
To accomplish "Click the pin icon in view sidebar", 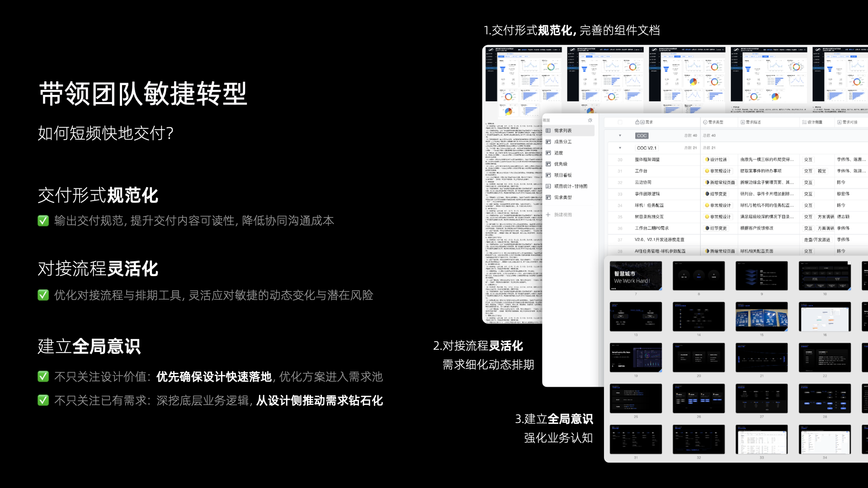I will (590, 120).
